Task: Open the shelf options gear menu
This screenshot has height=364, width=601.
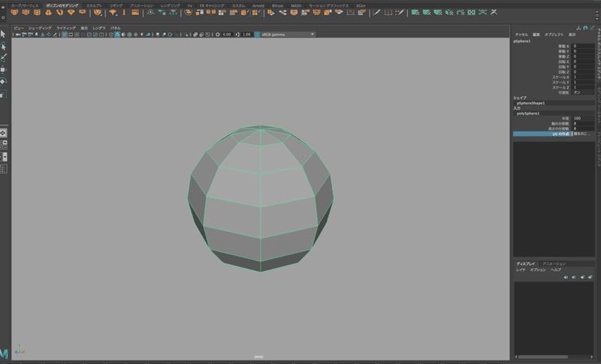Action: point(3,17)
